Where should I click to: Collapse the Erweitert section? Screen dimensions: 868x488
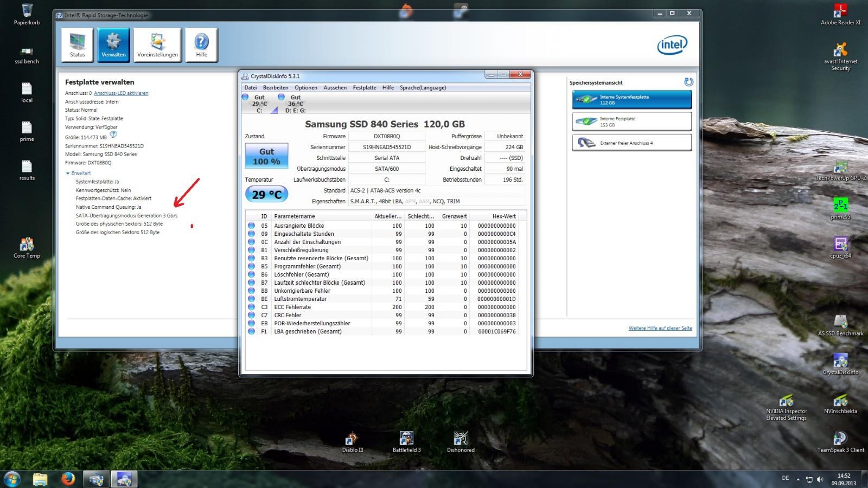coord(78,173)
